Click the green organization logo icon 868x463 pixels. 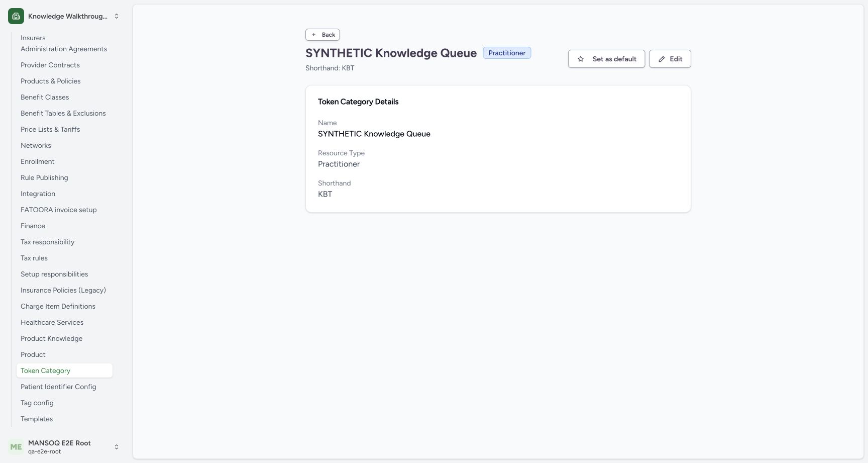[x=16, y=16]
